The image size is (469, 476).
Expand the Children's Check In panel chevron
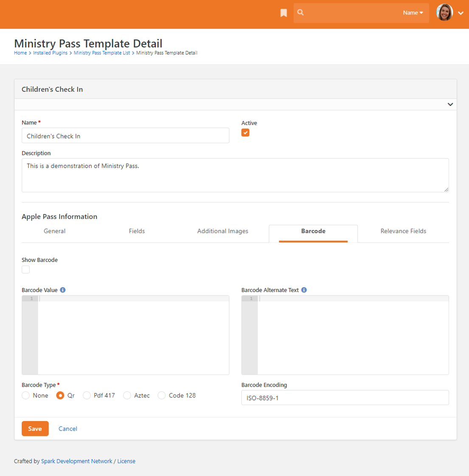click(x=450, y=104)
